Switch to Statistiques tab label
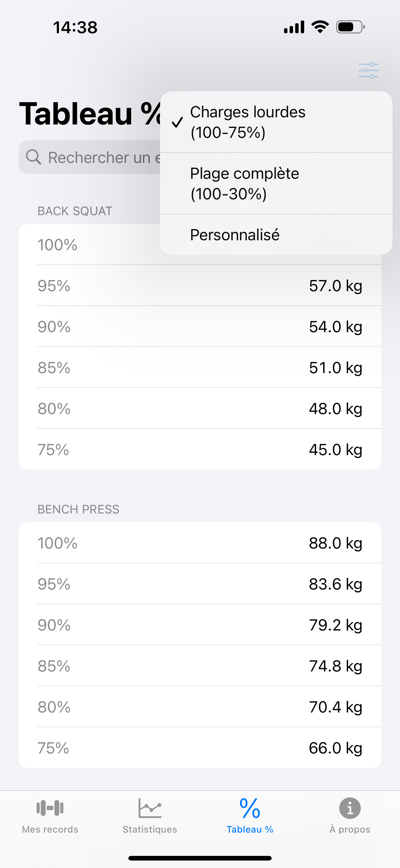The width and height of the screenshot is (400, 868). click(x=150, y=829)
